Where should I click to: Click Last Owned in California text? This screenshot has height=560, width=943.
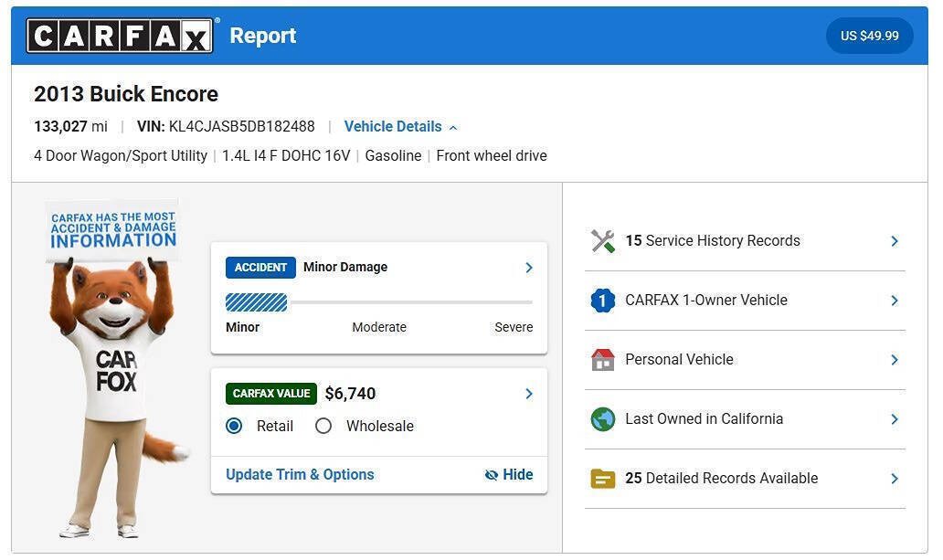point(705,418)
